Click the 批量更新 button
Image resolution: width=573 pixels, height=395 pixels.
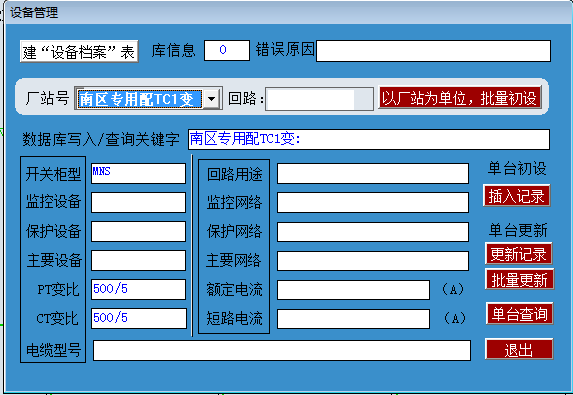coord(519,280)
